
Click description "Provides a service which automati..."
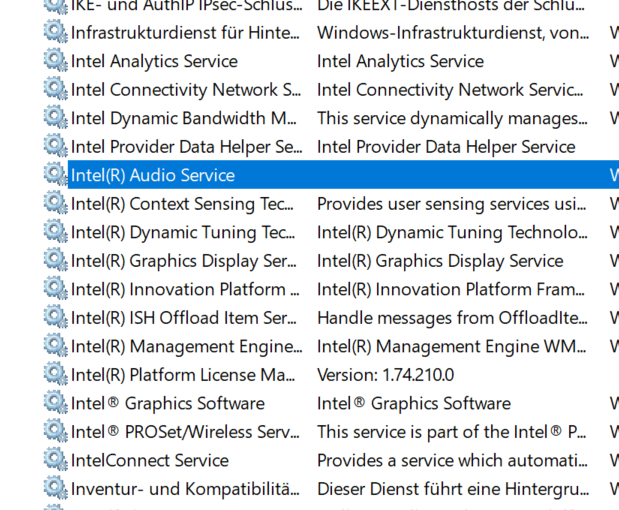click(x=451, y=461)
